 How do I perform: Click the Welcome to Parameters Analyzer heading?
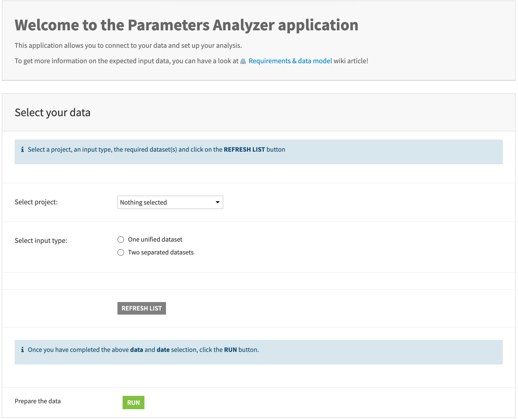[186, 25]
